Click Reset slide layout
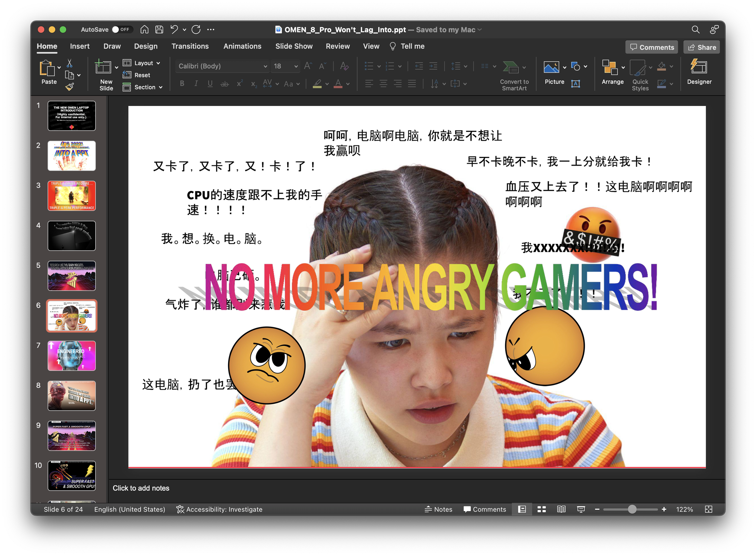Screen dimensions: 756x556 (136, 75)
